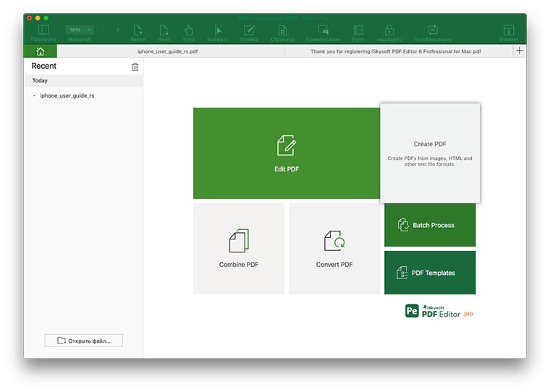Open the Комментарии comments tool
The width and height of the screenshot is (550, 392).
[323, 31]
